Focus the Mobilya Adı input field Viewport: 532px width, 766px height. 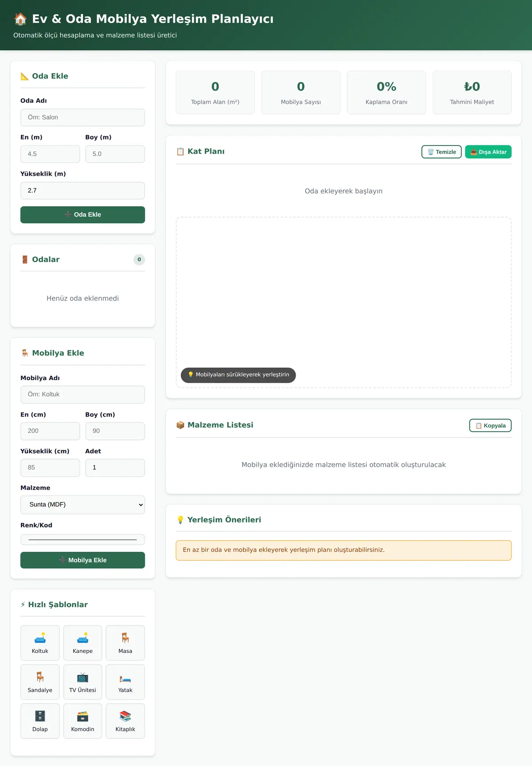tap(82, 394)
